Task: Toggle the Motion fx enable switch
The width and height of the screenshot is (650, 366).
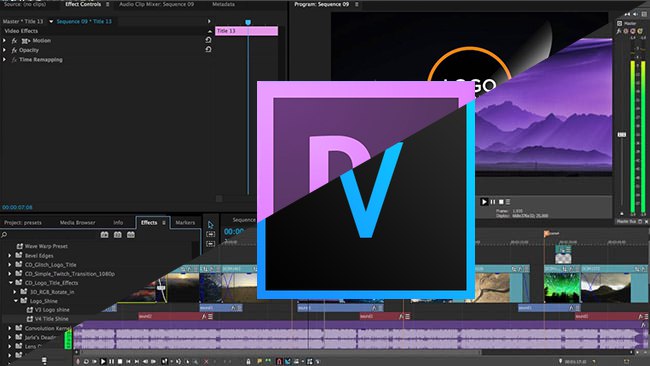Action: coord(14,41)
